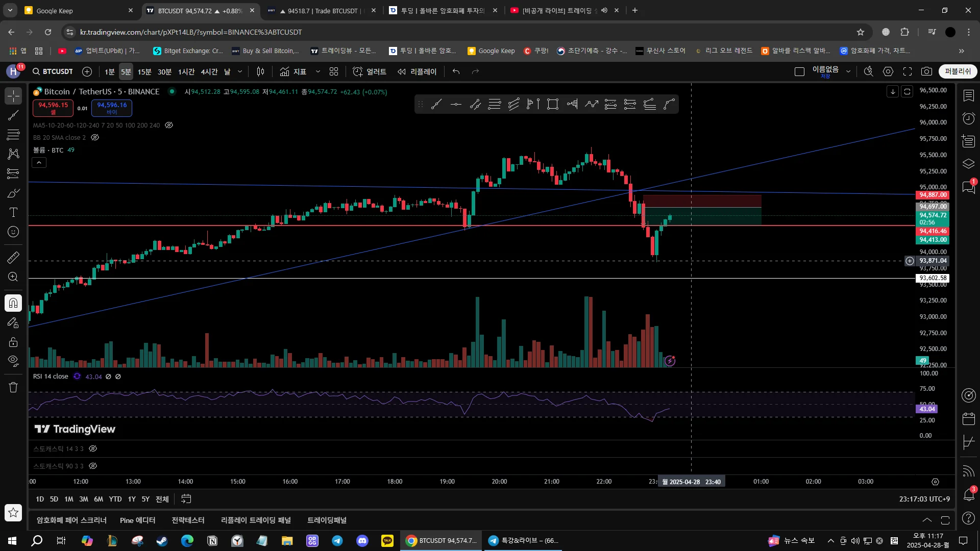Toggle visibility of 스토캐스틱 14 3 3

coord(93,448)
